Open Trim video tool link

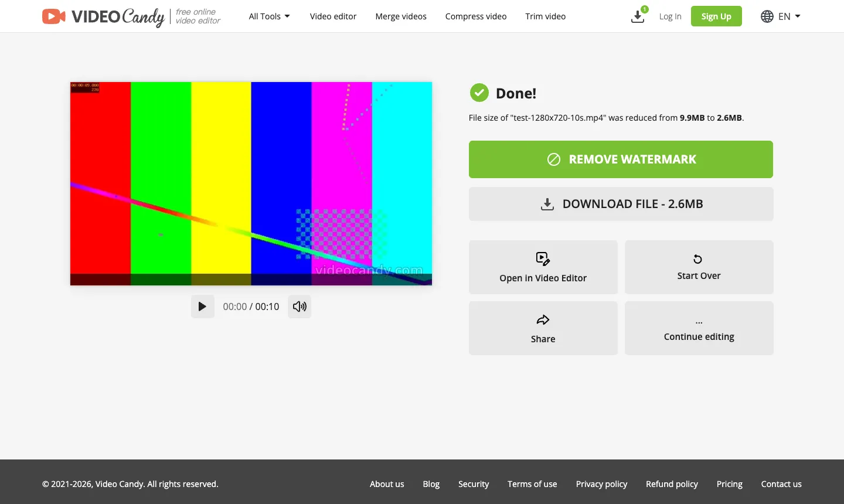545,16
